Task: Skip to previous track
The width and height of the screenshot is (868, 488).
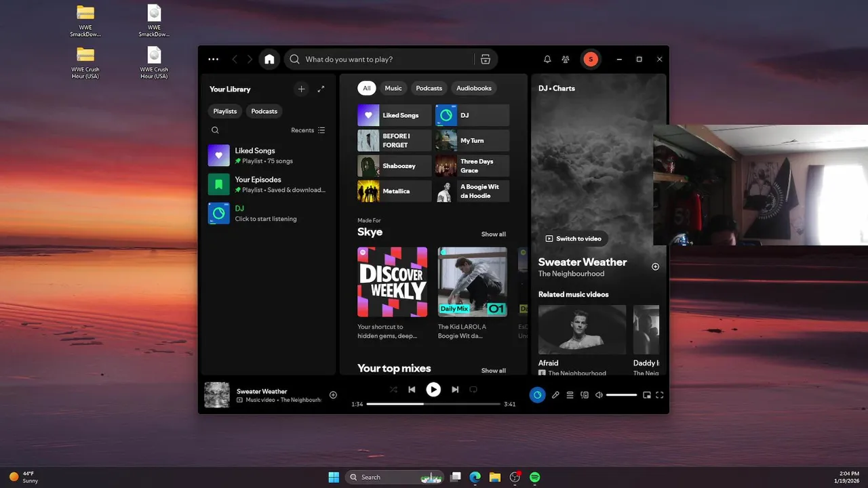Action: pos(412,390)
